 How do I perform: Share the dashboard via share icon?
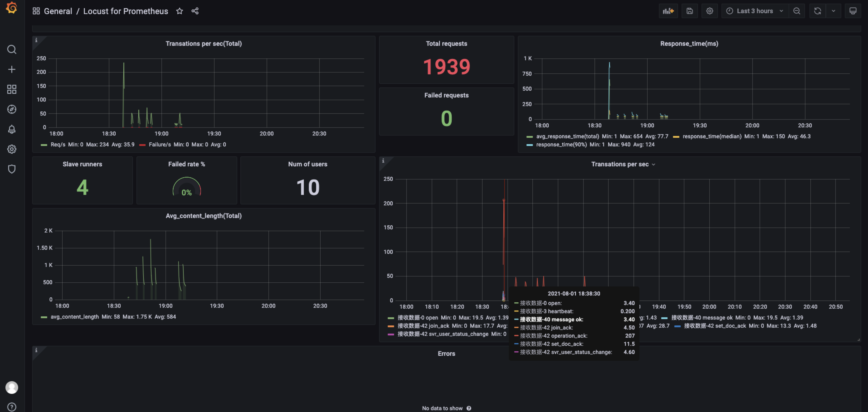pyautogui.click(x=195, y=11)
